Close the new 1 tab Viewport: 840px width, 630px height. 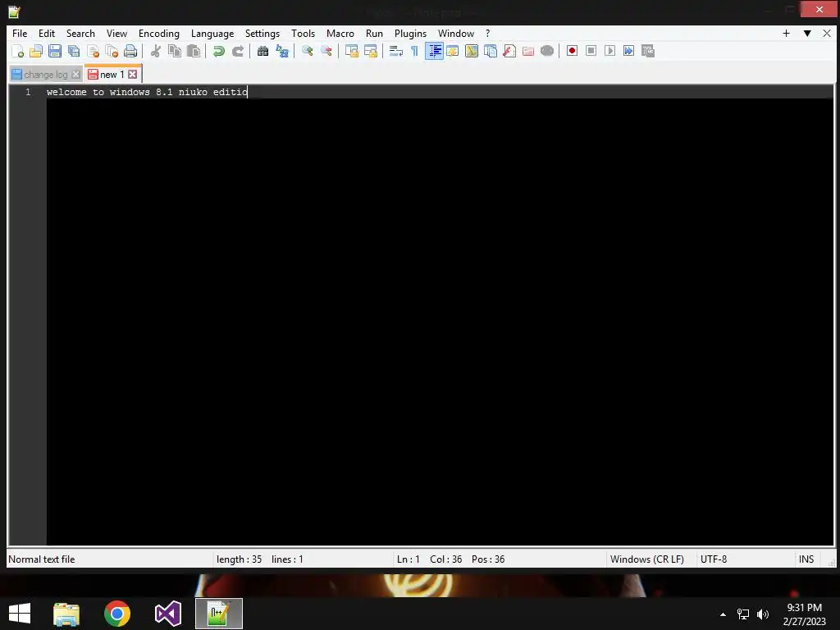click(x=132, y=75)
